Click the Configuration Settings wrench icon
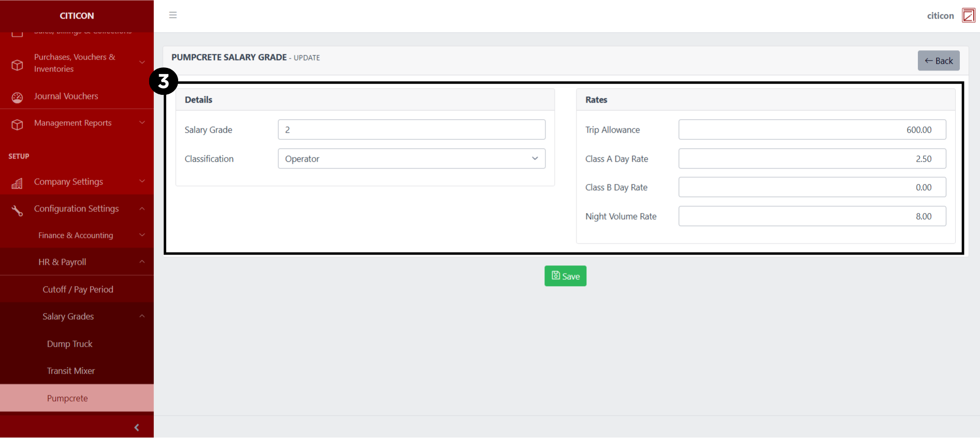 click(17, 210)
